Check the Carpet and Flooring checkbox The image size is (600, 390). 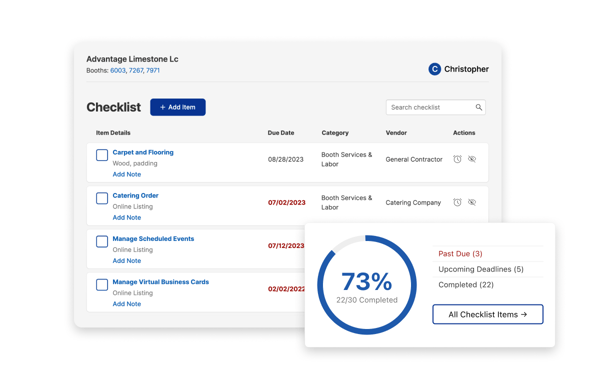(102, 155)
